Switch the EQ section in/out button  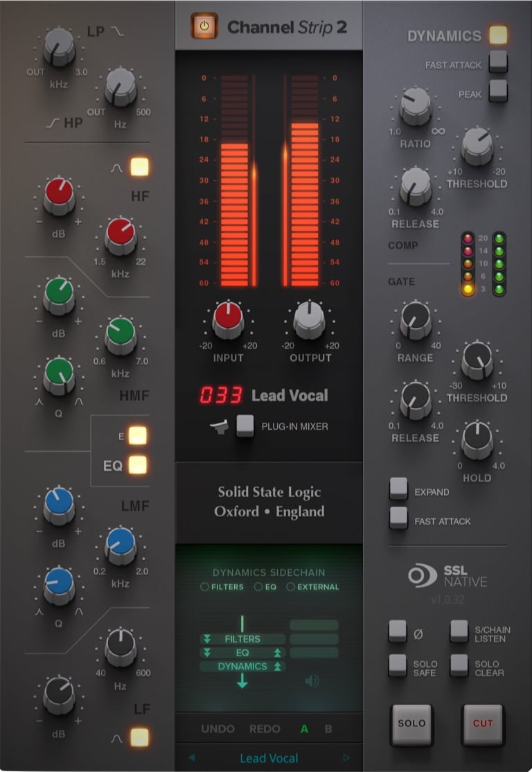(137, 465)
